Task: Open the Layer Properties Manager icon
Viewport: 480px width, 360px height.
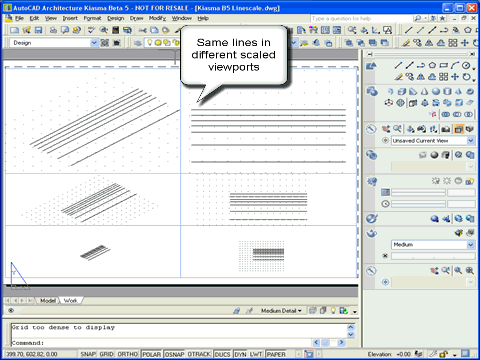Action: pos(138,43)
